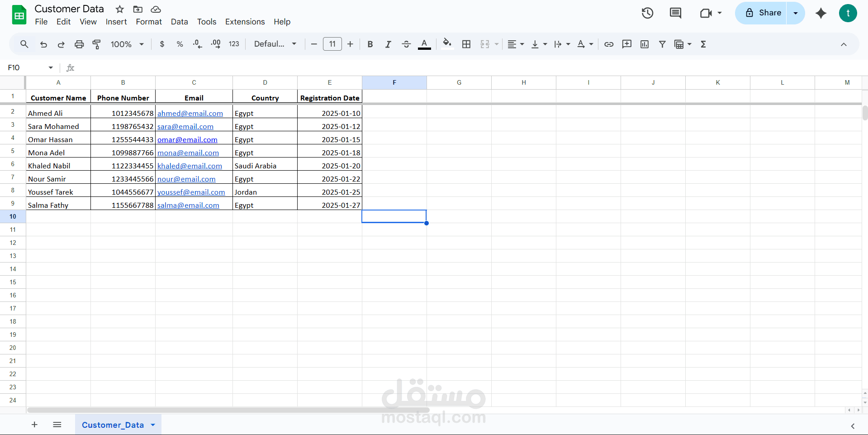Open the Functions (Σ) menu
Viewport: 868px width, 435px height.
(x=704, y=44)
